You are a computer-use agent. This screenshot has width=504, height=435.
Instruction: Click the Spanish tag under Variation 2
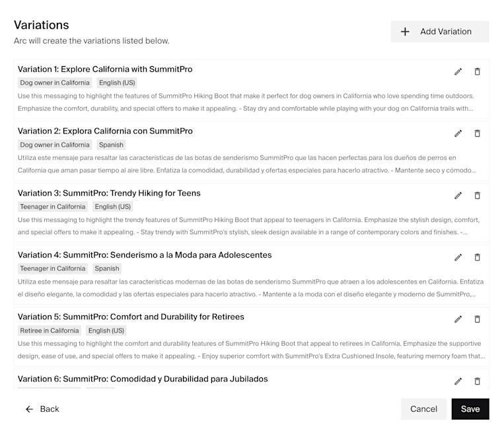tap(111, 145)
